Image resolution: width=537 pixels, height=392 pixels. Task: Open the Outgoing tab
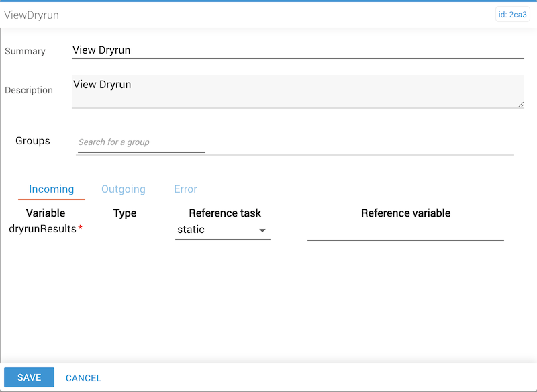(x=124, y=189)
